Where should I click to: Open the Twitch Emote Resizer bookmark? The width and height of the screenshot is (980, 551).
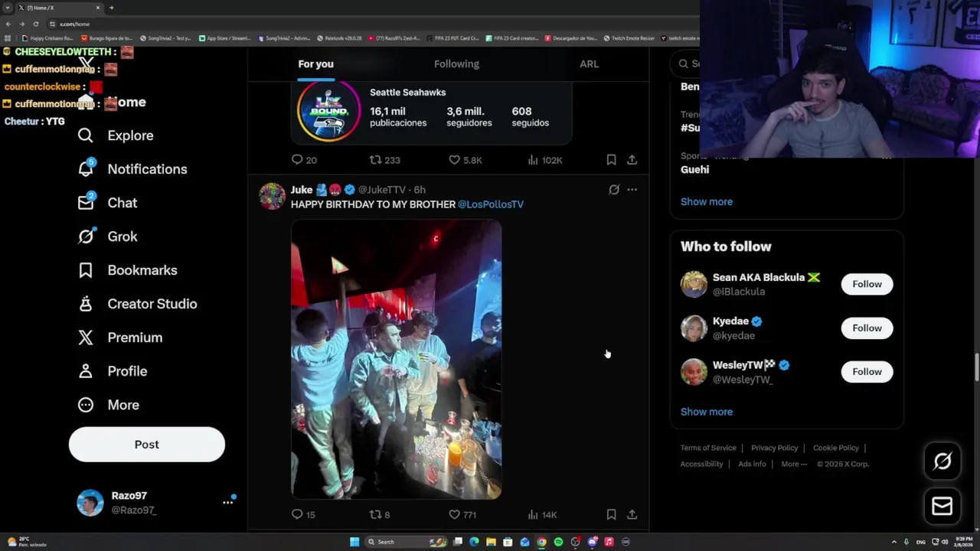coord(629,38)
